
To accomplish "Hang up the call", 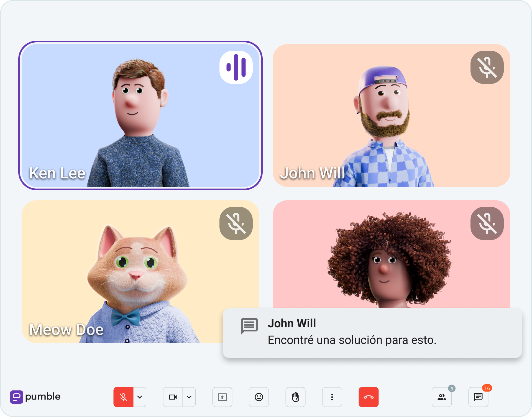I will [369, 397].
